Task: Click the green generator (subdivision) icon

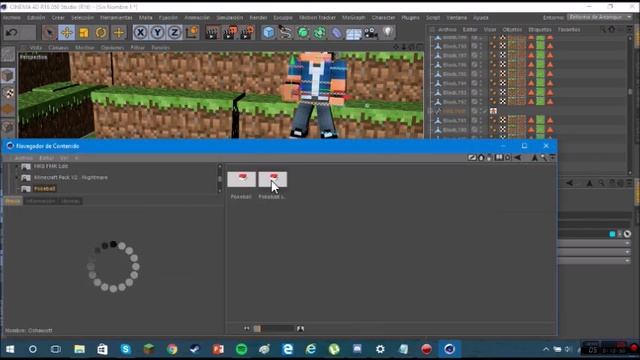Action: pyautogui.click(x=303, y=33)
